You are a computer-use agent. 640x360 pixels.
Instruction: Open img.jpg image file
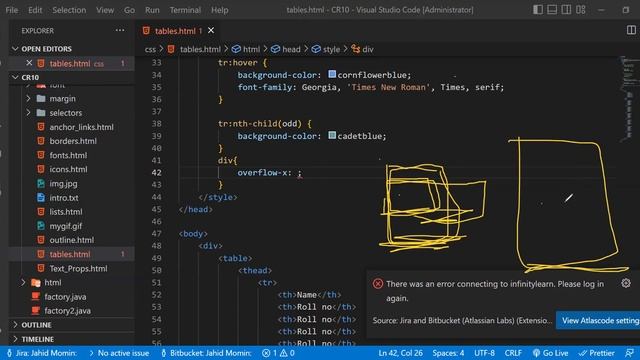point(63,184)
